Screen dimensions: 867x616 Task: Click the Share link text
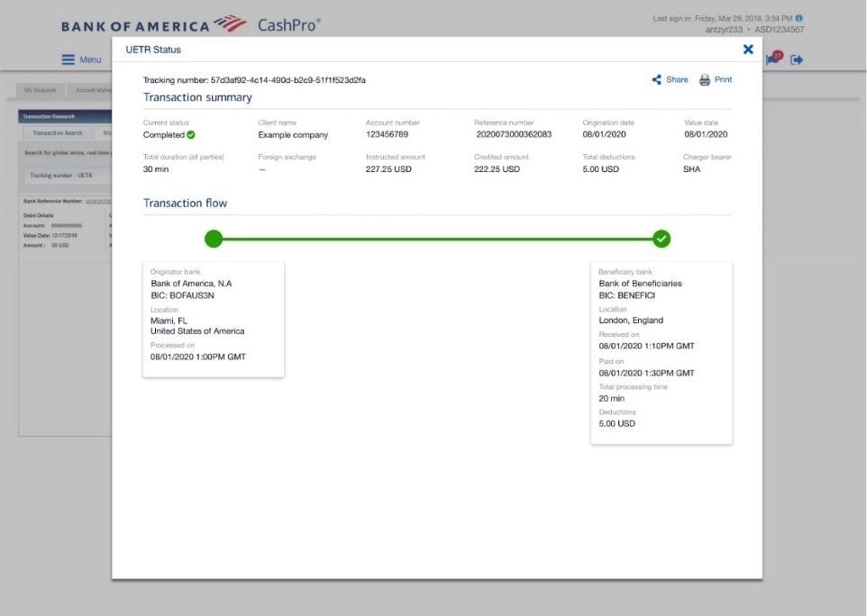tap(677, 79)
